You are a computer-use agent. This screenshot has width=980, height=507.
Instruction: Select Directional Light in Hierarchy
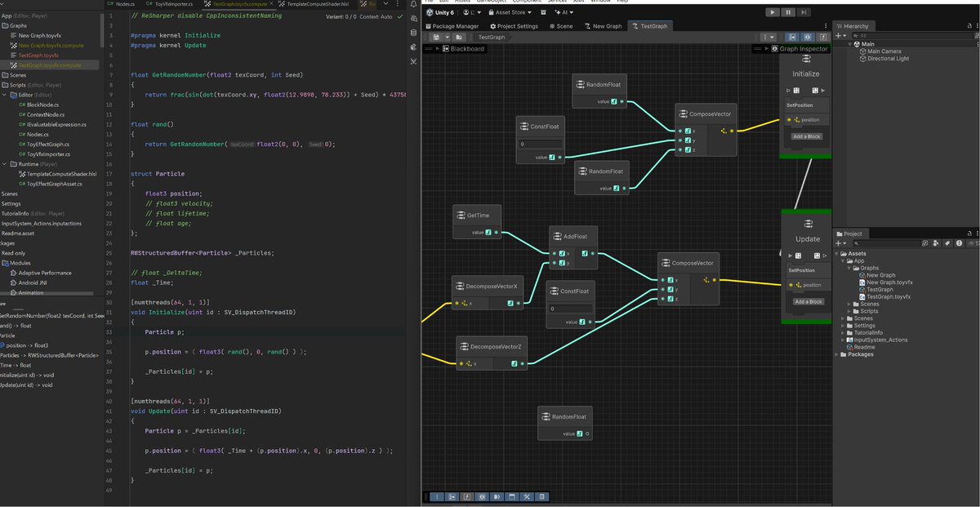tap(887, 59)
